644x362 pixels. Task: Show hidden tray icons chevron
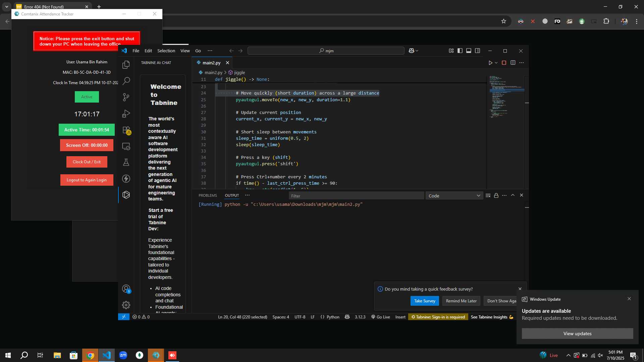click(568, 355)
